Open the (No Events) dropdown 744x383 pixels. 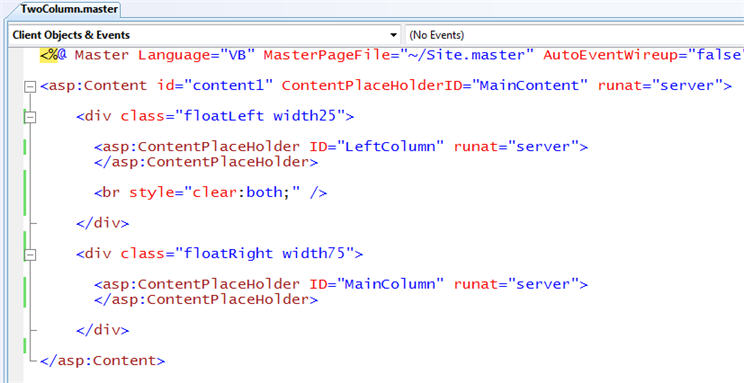pos(574,35)
